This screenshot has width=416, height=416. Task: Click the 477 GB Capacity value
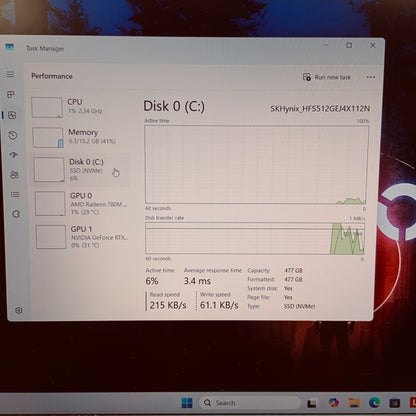coord(293,270)
